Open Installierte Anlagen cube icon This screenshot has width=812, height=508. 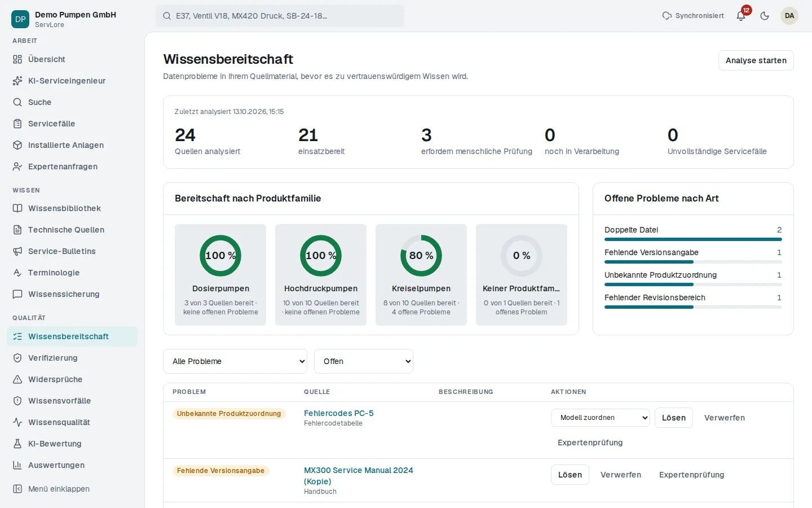click(17, 145)
